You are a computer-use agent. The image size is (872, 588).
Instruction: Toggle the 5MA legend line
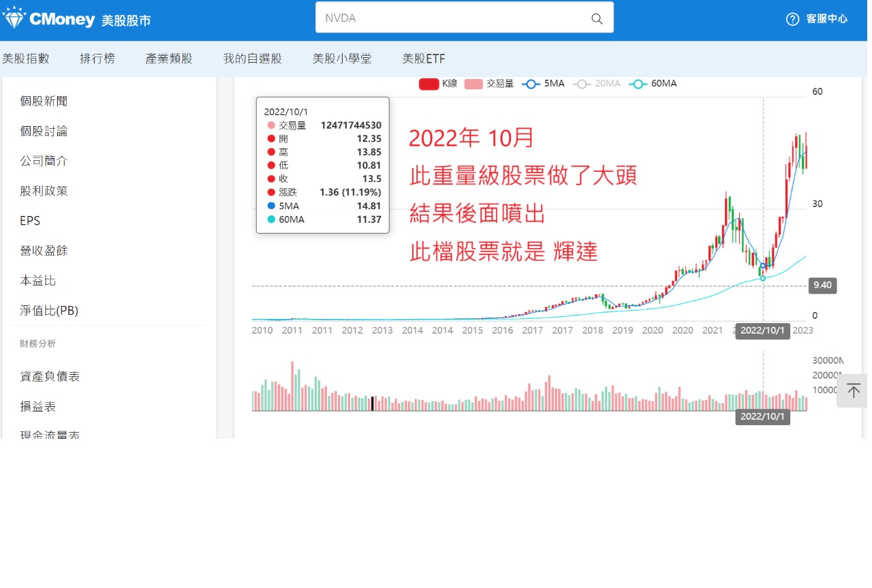click(543, 84)
